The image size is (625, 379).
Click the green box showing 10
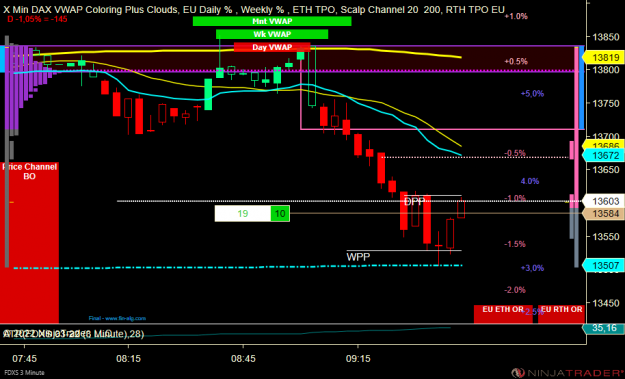pos(280,214)
